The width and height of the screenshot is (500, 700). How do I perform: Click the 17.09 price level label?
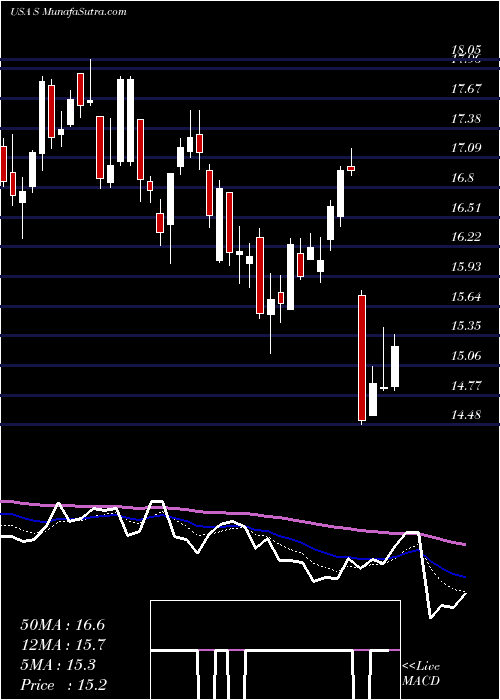[466, 148]
